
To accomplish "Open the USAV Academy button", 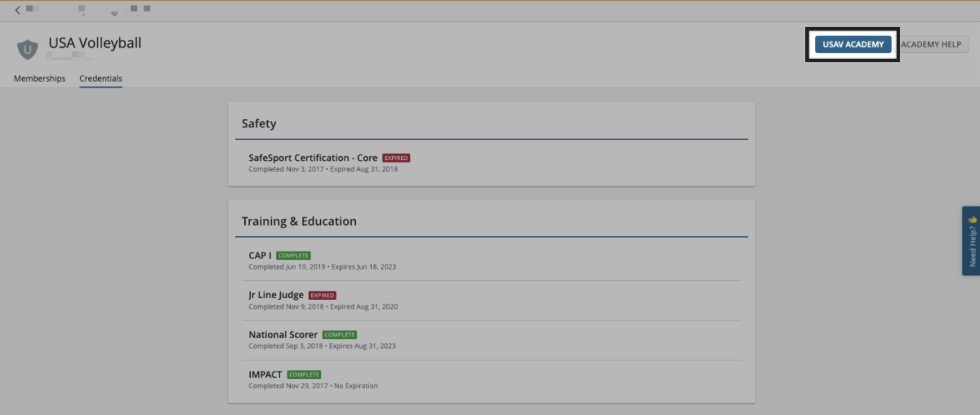I will [853, 45].
